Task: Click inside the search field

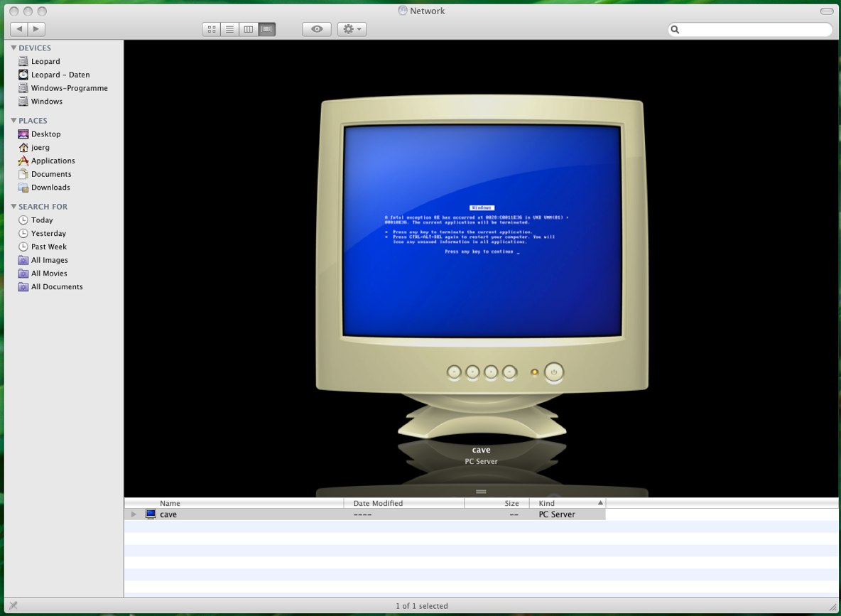Action: pos(750,29)
